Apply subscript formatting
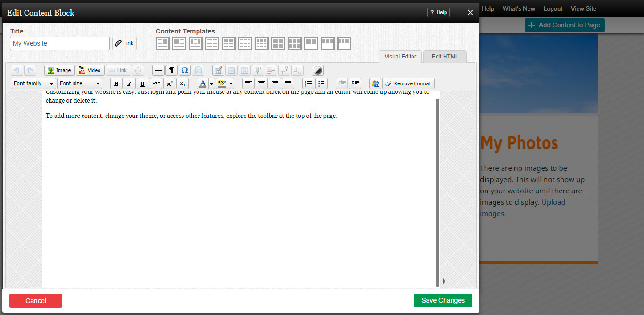The image size is (644, 315). tap(182, 83)
